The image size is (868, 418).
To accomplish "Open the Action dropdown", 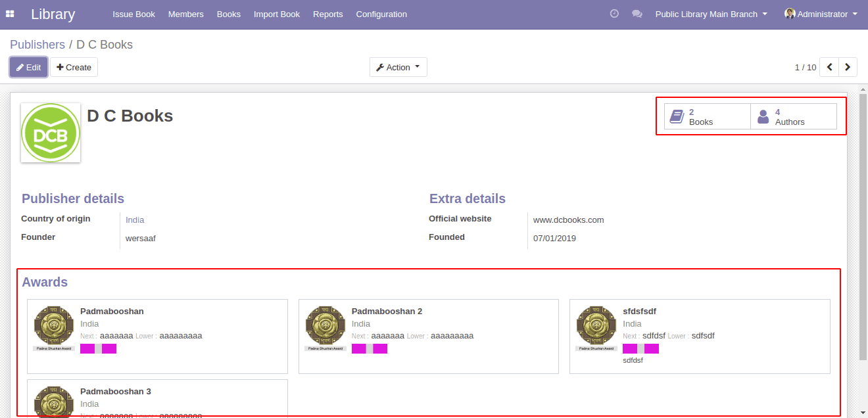I will (398, 67).
